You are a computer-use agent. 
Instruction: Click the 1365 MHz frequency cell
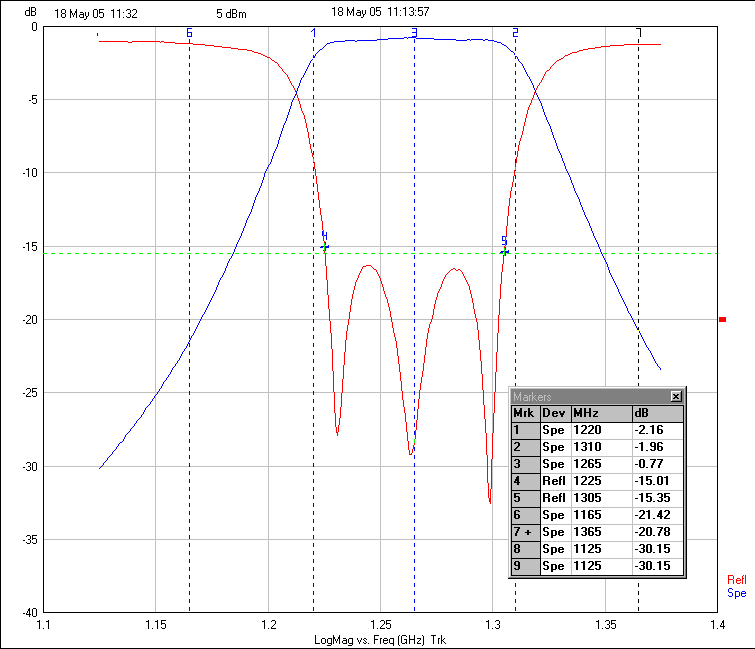click(601, 532)
